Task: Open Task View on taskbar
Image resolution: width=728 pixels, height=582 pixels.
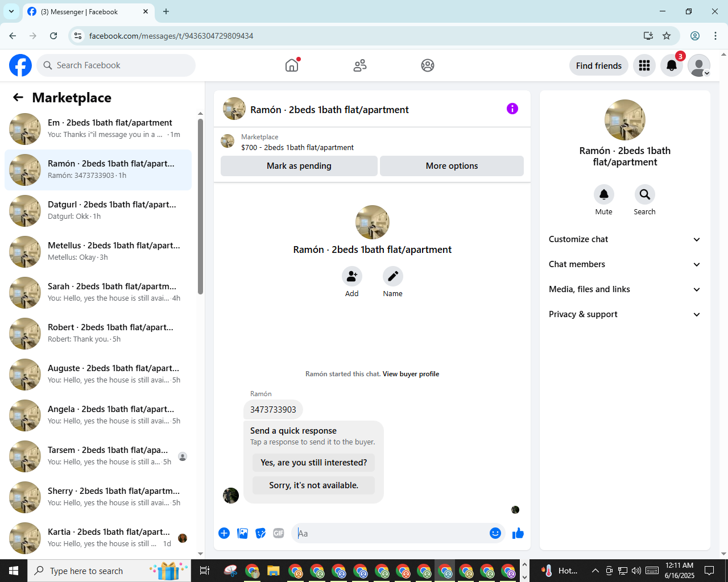Action: 205,571
